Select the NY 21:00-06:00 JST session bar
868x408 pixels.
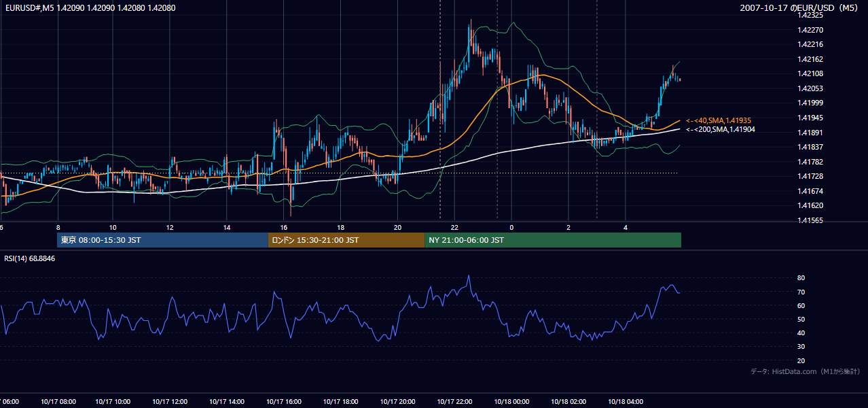click(x=553, y=240)
